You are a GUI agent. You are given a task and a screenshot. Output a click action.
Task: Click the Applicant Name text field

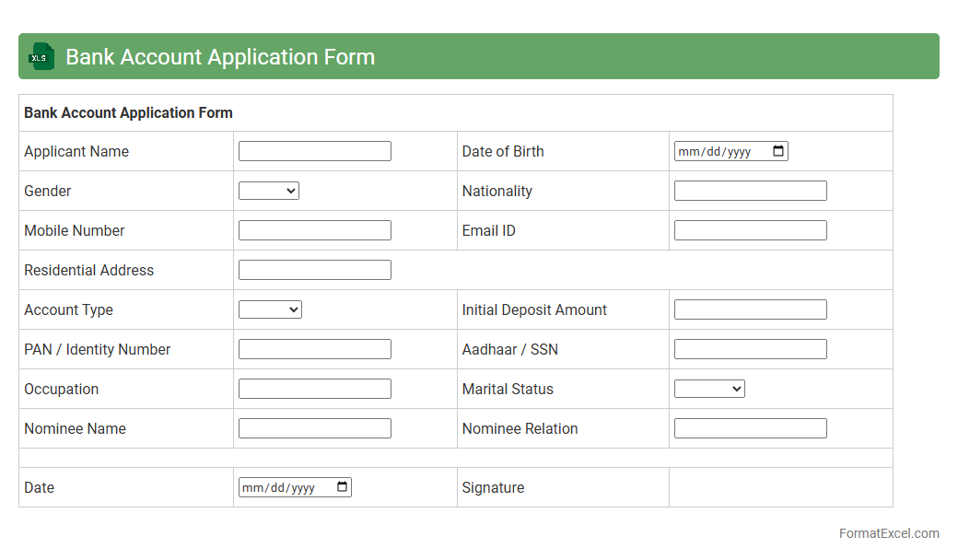(x=314, y=151)
